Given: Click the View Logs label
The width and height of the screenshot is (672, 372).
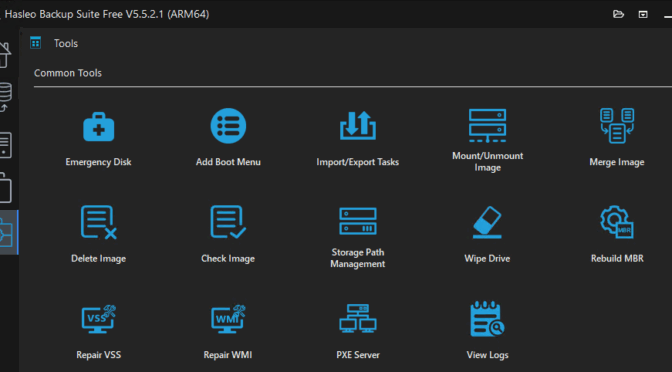Looking at the screenshot, I should tap(487, 355).
